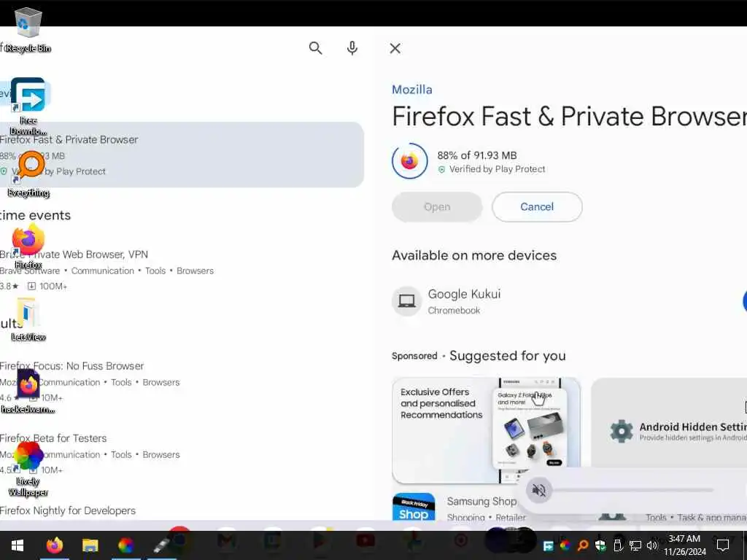Open the system volume tray icon

651,545
